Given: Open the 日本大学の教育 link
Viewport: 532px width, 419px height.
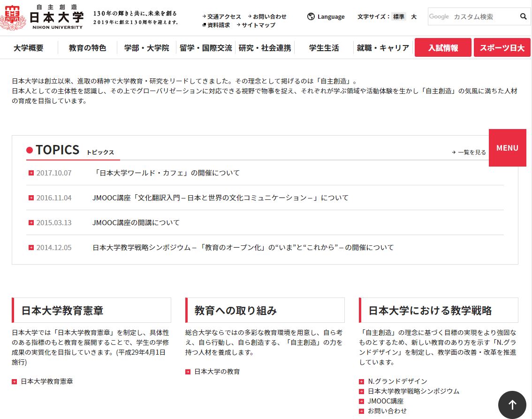Looking at the screenshot, I should 217,372.
